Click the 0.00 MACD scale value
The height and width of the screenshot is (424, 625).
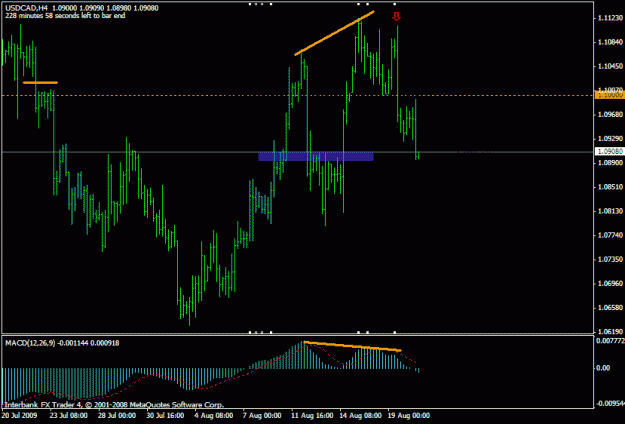(603, 368)
